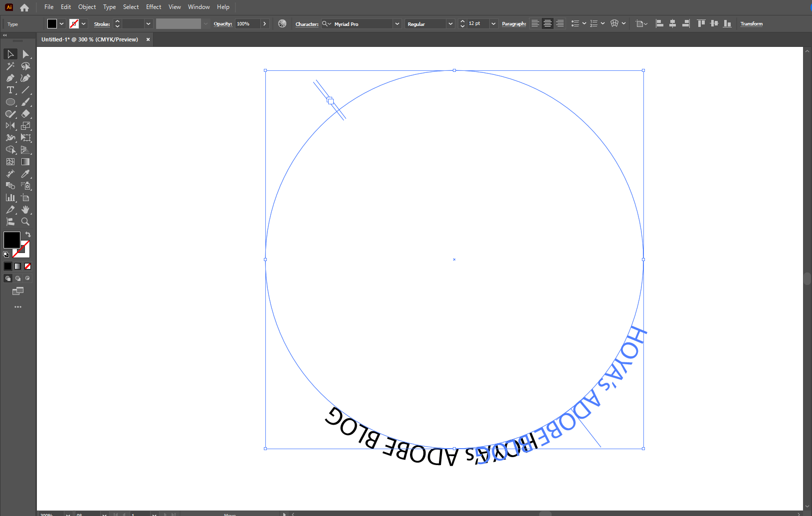812x516 pixels.
Task: Select the Column Graph tool
Action: click(x=10, y=198)
